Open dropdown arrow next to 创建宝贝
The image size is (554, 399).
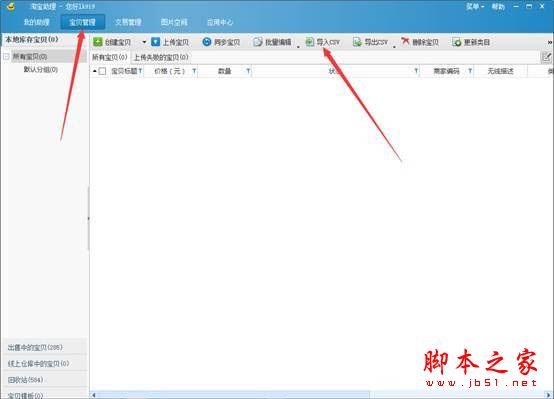(144, 42)
